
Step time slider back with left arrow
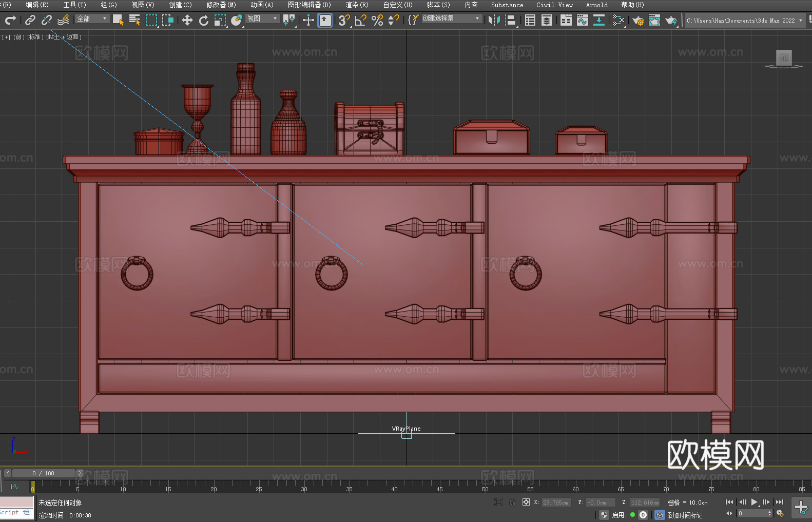click(8, 473)
